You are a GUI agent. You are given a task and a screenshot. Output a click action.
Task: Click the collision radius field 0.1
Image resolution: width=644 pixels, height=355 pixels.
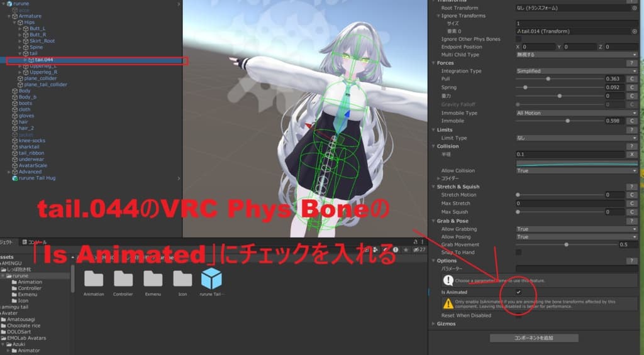pyautogui.click(x=570, y=155)
